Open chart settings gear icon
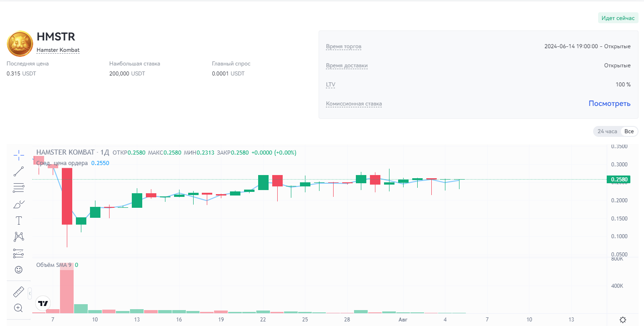Screen dimensions: 644x336 (623, 320)
